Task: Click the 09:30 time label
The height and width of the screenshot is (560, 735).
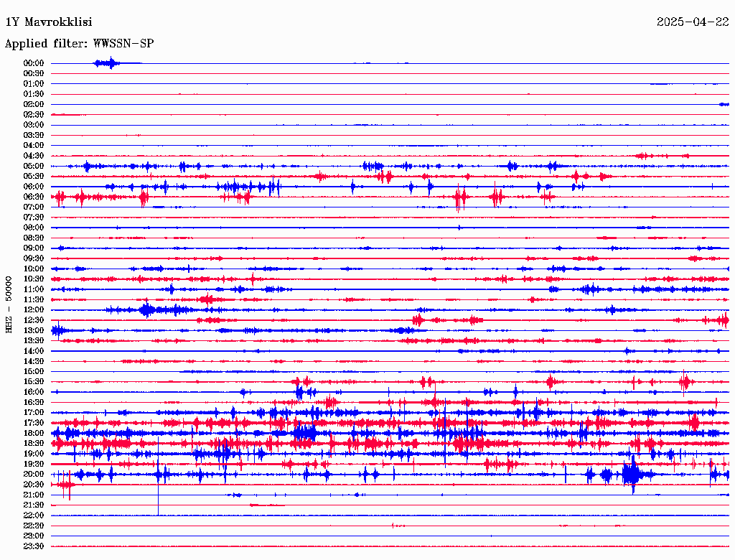Action: [x=34, y=259]
